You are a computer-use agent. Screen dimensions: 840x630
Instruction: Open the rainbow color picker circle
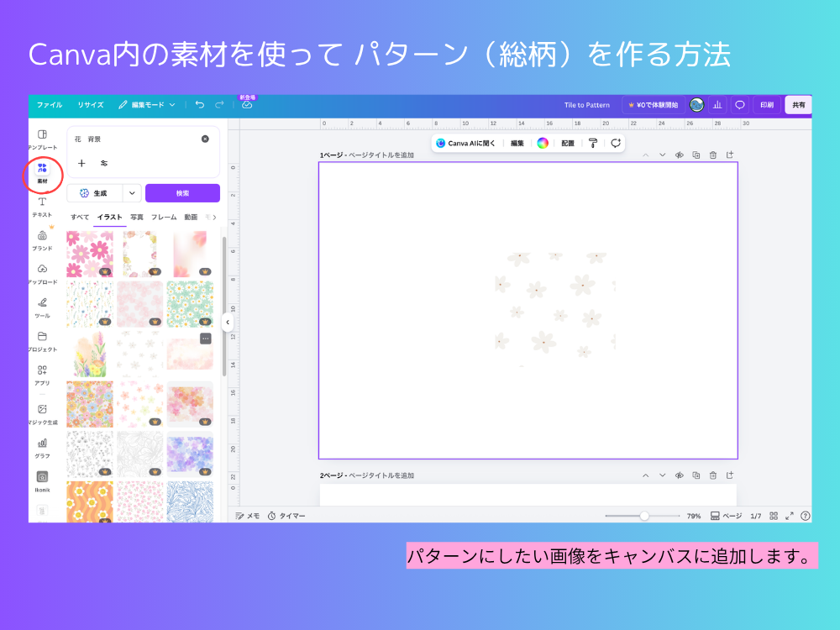click(542, 143)
